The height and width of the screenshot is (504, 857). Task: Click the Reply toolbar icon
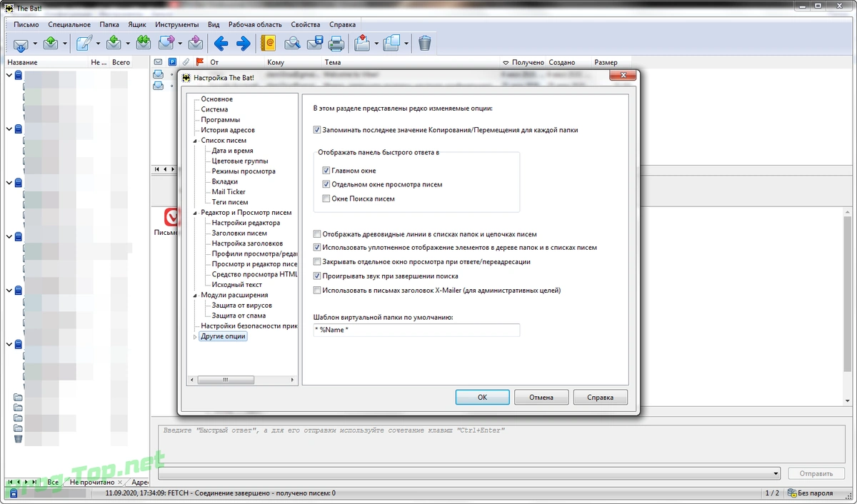coord(114,44)
